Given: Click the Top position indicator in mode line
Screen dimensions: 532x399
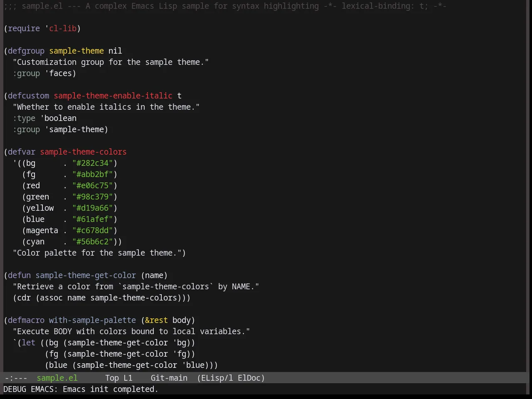Looking at the screenshot, I should click(112, 378).
